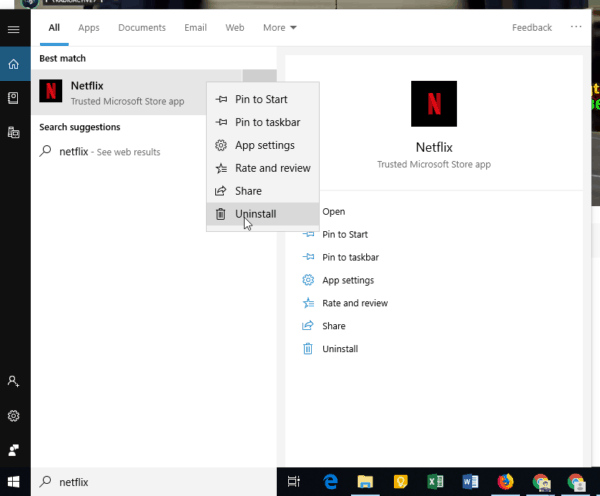Open the feedback person icon in sidebar

[x=14, y=450]
